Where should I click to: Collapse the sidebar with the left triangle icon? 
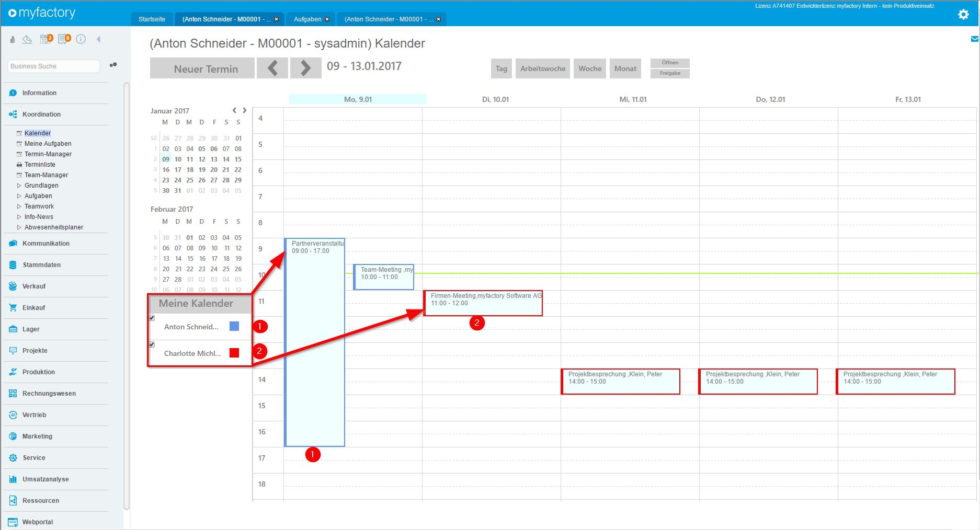point(98,39)
